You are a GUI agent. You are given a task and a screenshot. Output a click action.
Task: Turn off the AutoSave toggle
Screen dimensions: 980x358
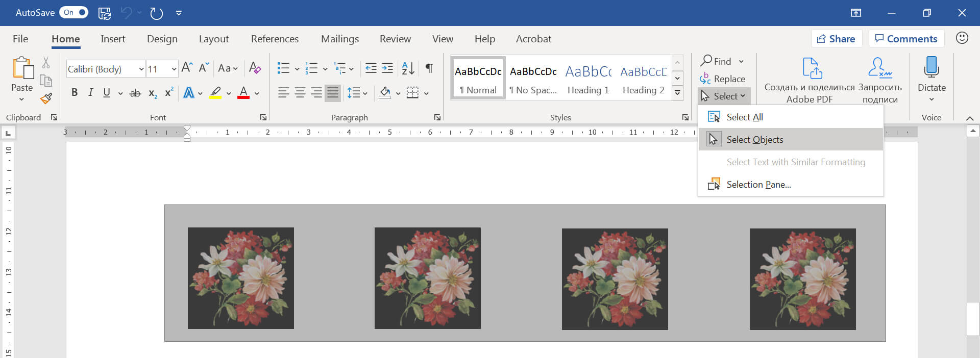(x=74, y=13)
